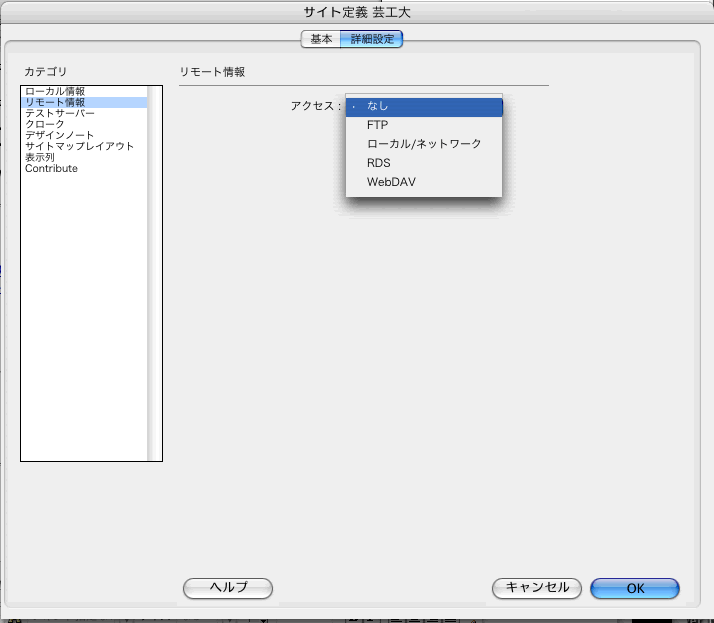
Task: Open the Contribute category
Action: pyautogui.click(x=84, y=168)
